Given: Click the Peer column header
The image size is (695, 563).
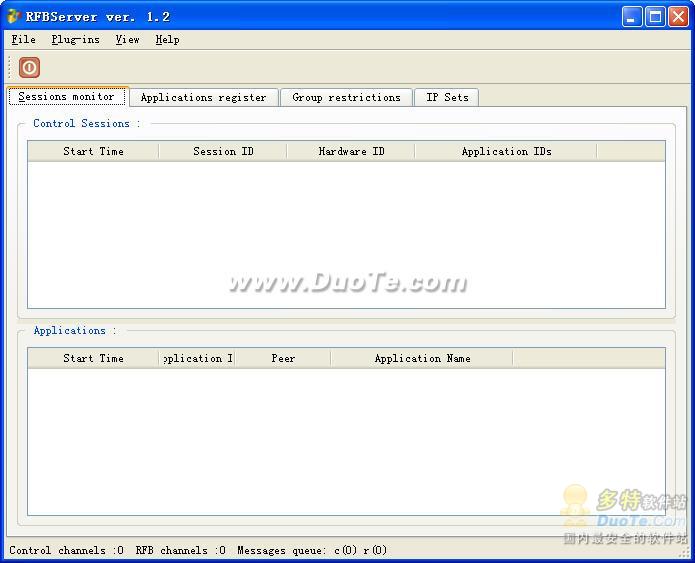Looking at the screenshot, I should [283, 358].
